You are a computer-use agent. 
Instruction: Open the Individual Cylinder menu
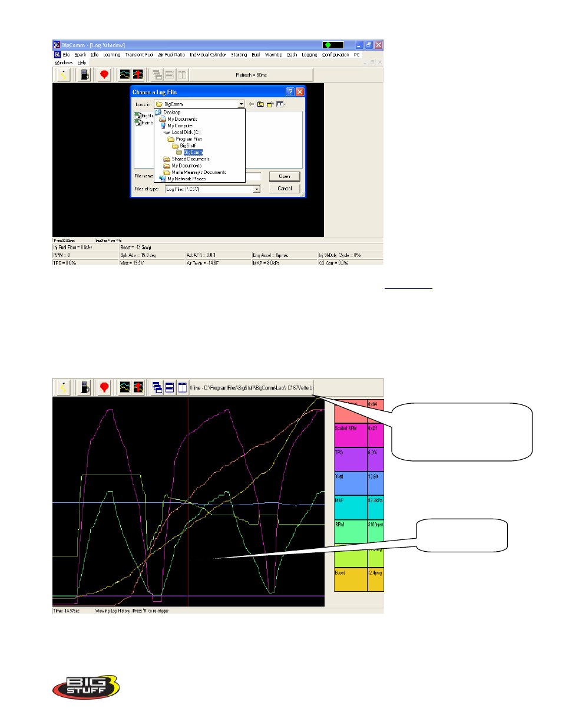click(x=208, y=55)
